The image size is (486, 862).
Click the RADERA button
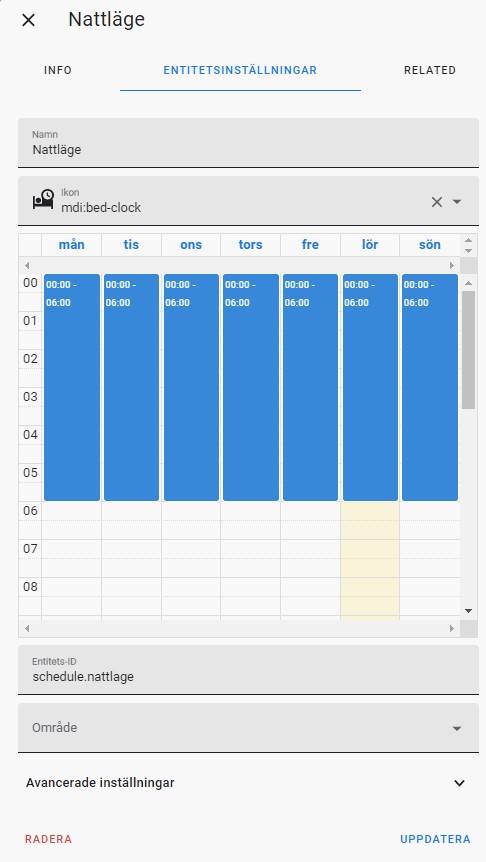[48, 839]
